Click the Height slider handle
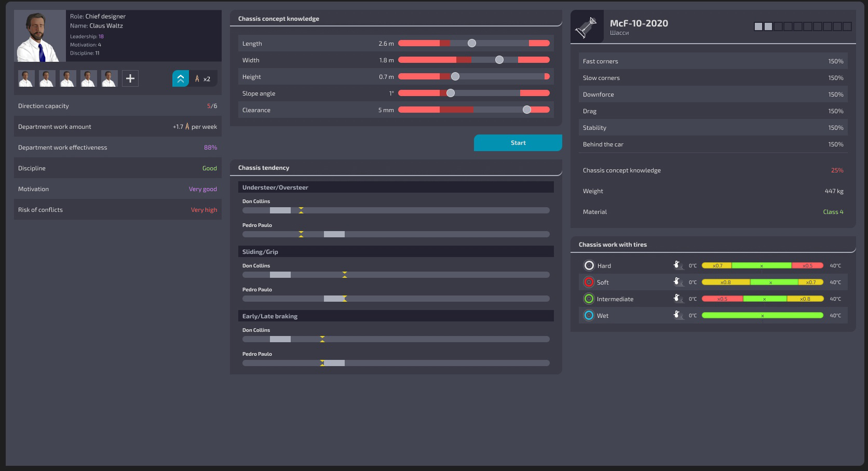The height and width of the screenshot is (471, 868). (455, 76)
